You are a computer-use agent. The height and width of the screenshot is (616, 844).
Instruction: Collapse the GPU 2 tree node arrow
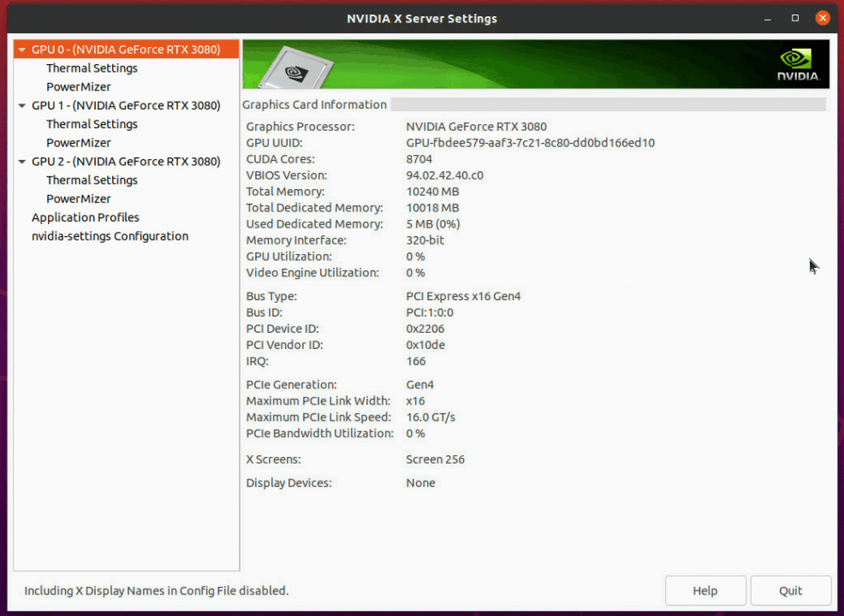[22, 162]
